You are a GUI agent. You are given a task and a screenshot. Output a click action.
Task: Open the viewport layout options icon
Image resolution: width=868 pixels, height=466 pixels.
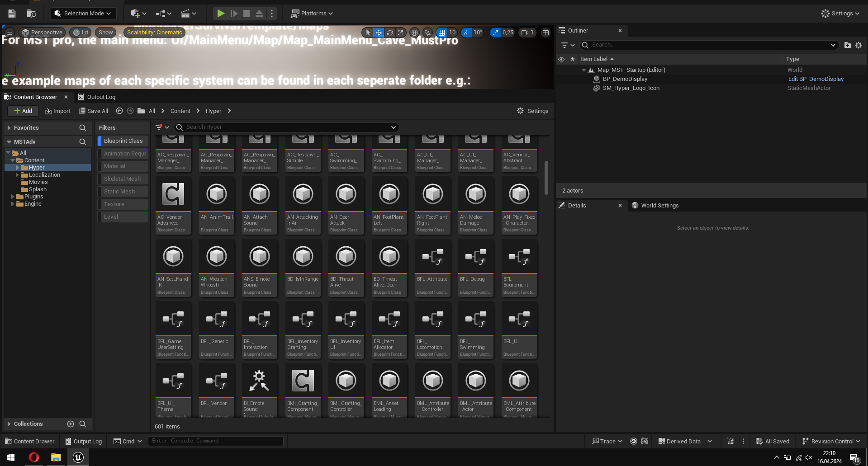tap(546, 33)
